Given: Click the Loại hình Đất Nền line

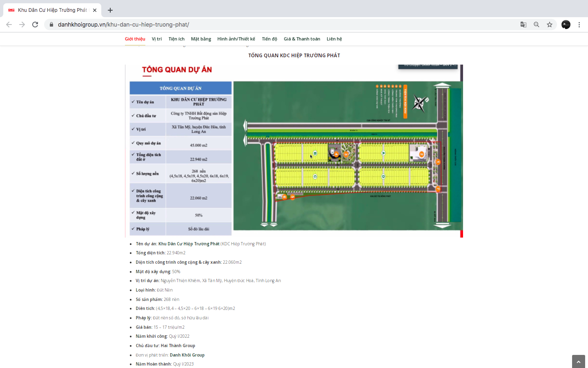Looking at the screenshot, I should [154, 290].
